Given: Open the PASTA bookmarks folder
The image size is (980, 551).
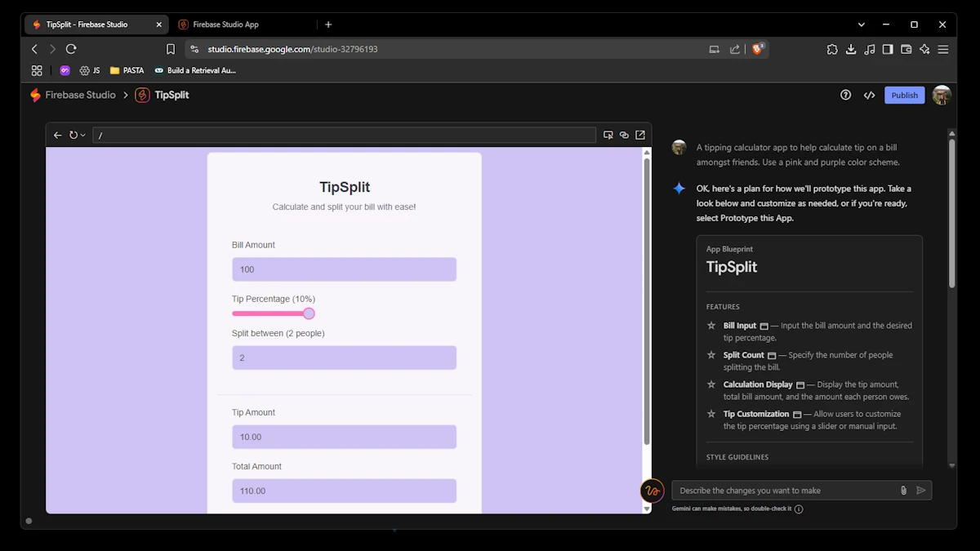Looking at the screenshot, I should point(127,71).
